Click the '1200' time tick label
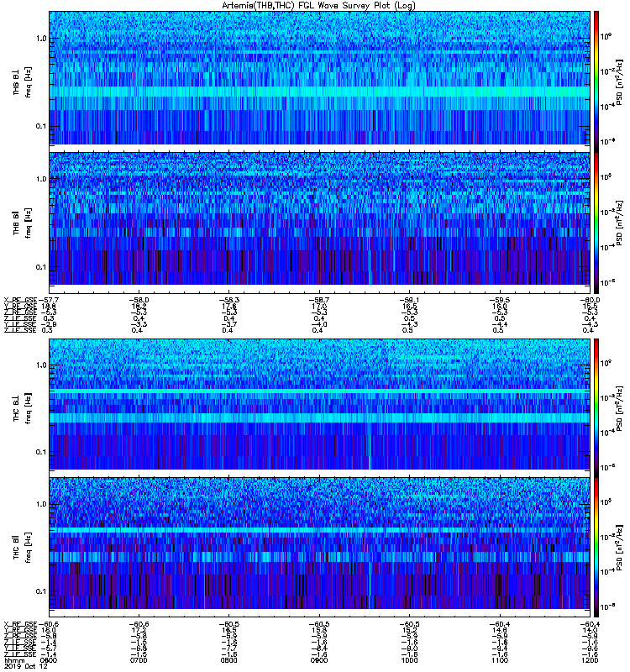 tap(590, 660)
